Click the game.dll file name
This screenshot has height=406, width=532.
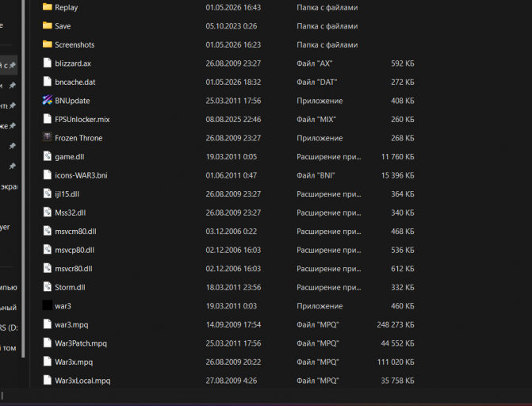click(x=70, y=157)
